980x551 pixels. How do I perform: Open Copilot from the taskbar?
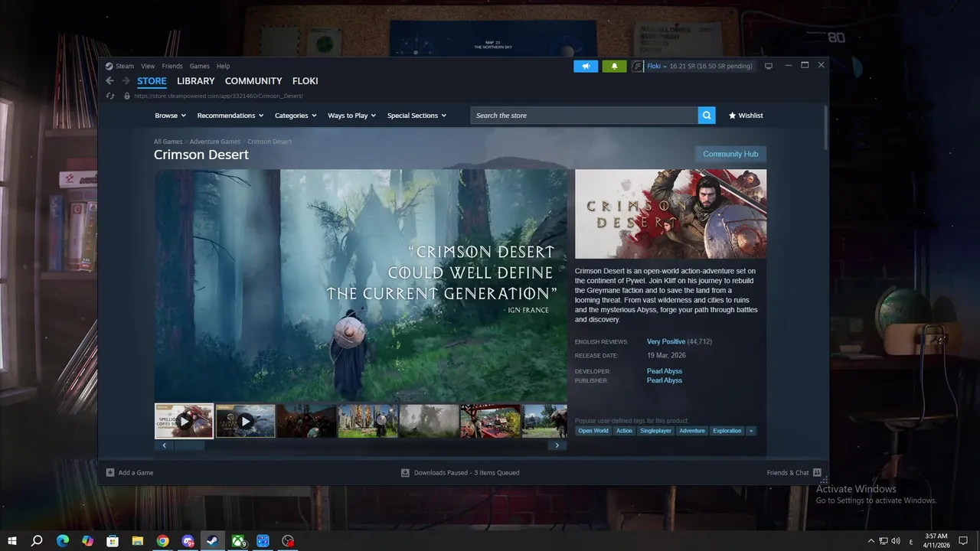click(x=87, y=541)
